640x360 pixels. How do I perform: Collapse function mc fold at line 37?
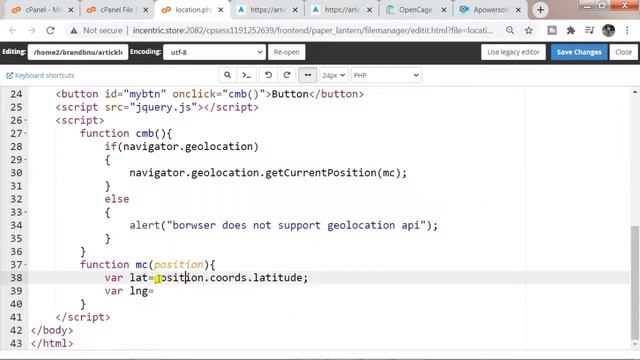pyautogui.click(x=26, y=264)
